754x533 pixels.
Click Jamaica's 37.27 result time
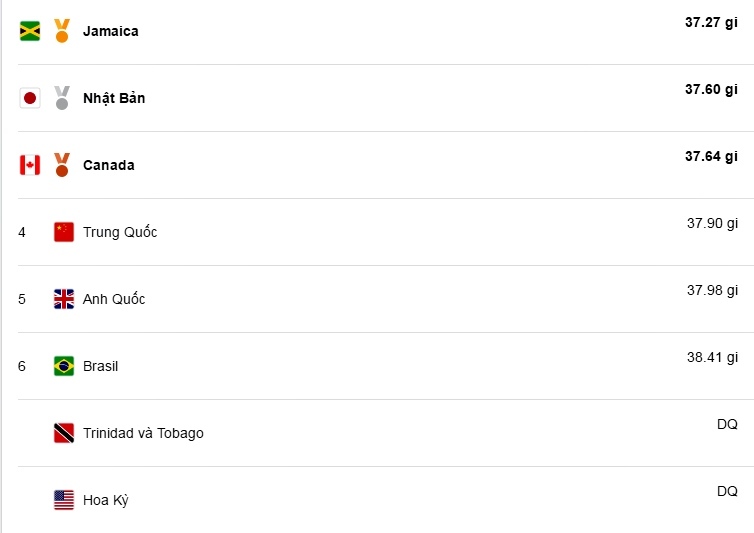[x=711, y=22]
